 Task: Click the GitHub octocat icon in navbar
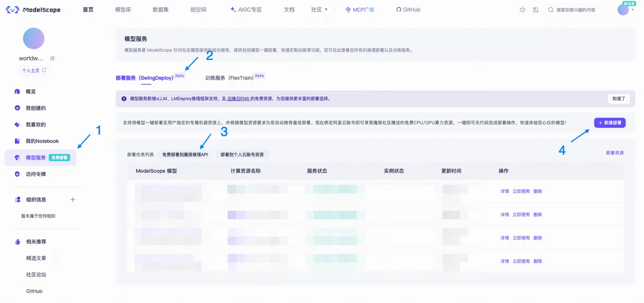[x=399, y=10]
